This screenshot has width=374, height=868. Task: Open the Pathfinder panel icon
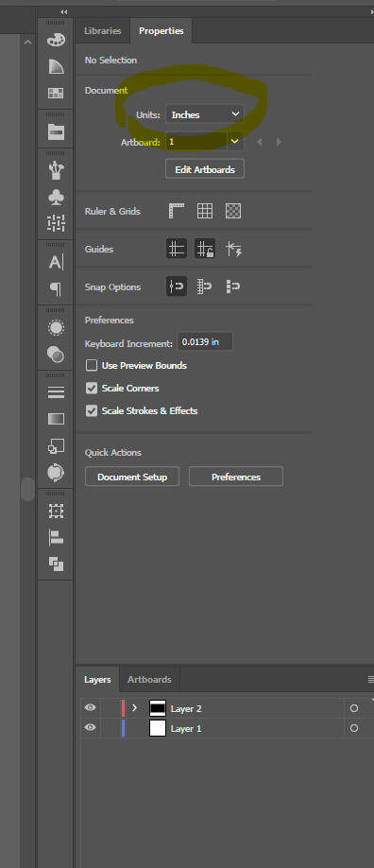[56, 564]
